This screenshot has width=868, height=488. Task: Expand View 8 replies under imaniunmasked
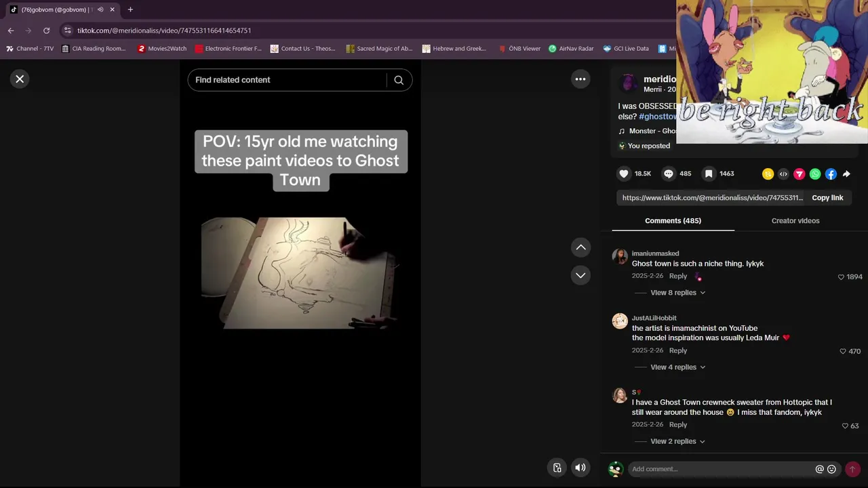(x=677, y=293)
